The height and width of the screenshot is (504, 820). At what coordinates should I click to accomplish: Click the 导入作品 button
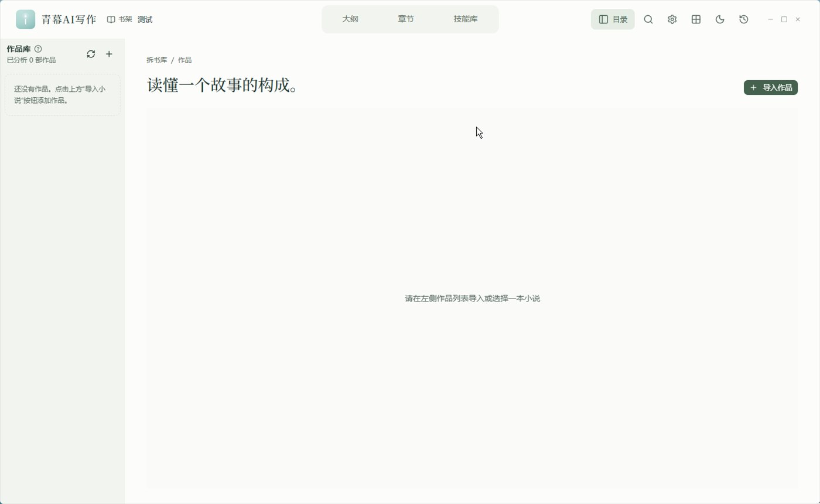pyautogui.click(x=771, y=87)
